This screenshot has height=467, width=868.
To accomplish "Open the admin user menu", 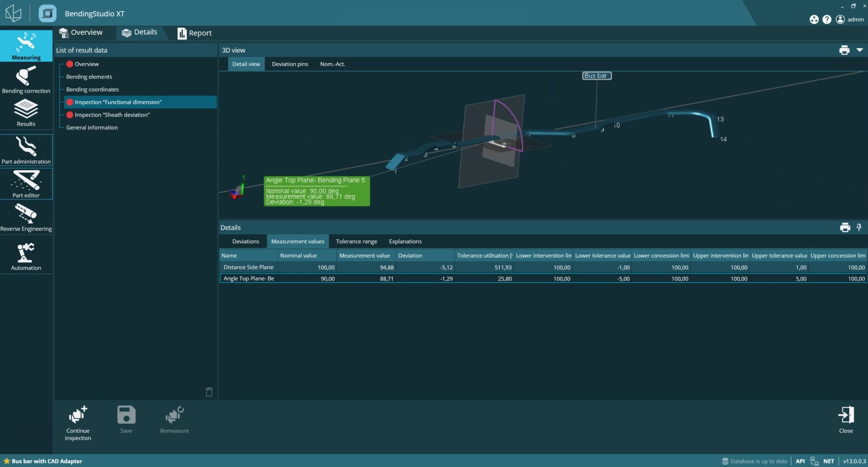I will 850,19.
